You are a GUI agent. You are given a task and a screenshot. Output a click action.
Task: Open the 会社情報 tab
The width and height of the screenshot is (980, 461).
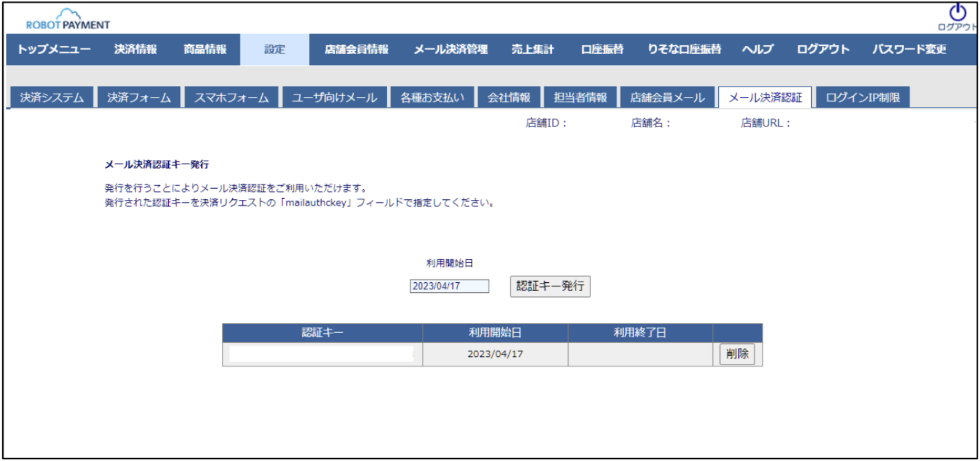point(509,98)
